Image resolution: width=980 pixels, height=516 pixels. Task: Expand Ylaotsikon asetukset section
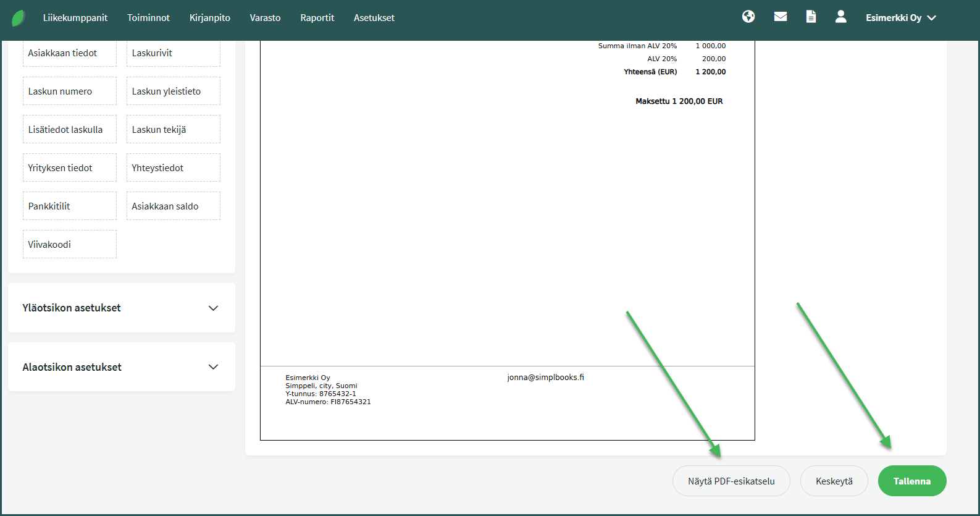click(x=122, y=308)
